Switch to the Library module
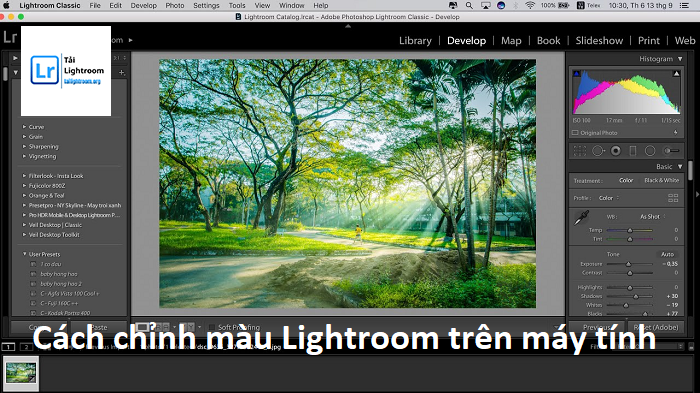 click(415, 41)
